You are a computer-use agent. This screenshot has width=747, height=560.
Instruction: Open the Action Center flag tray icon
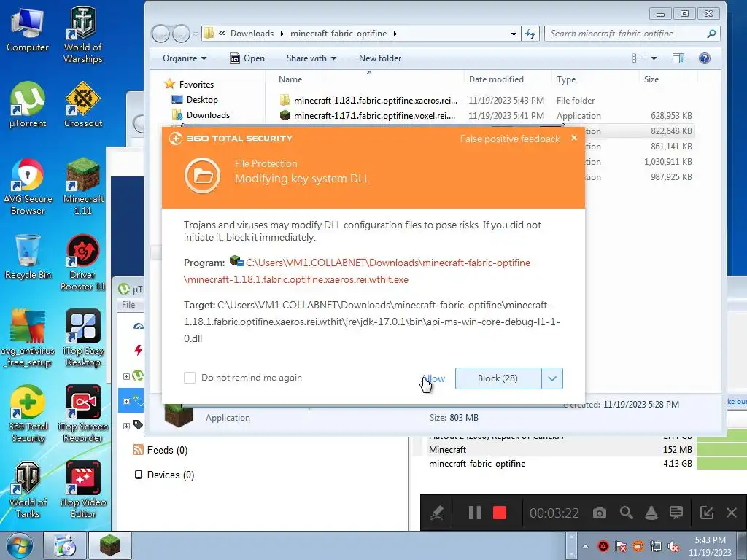click(x=621, y=546)
